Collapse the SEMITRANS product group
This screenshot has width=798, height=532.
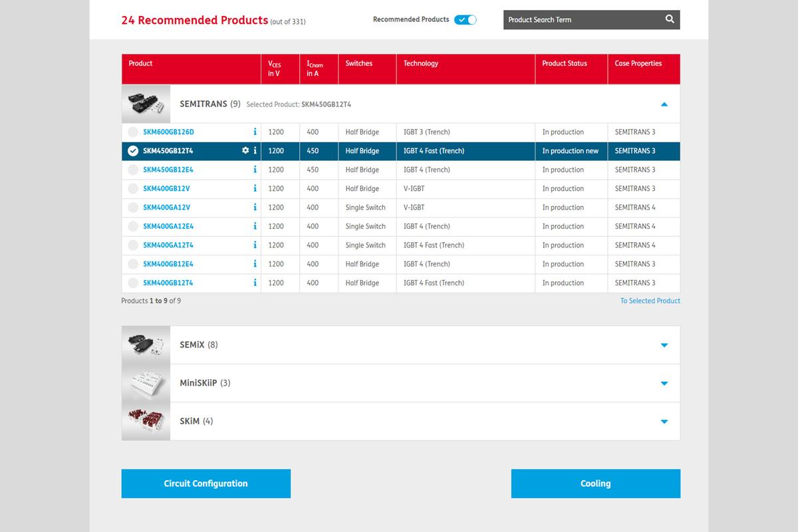coord(664,104)
